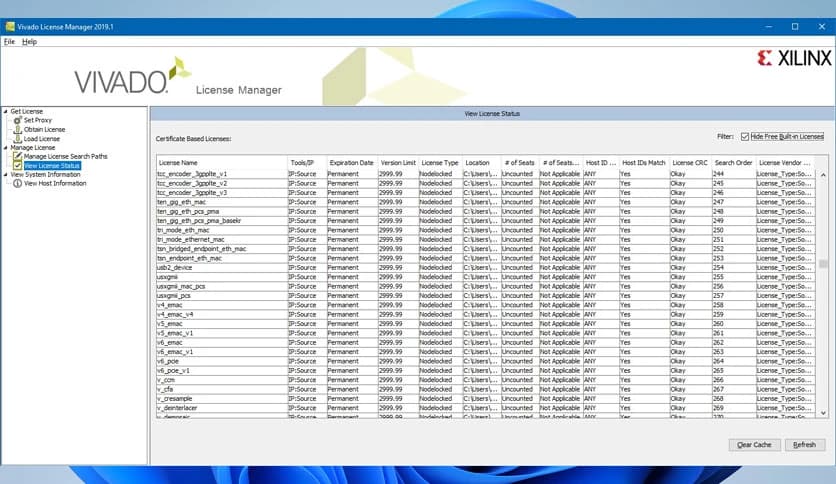Open the Help menu
Image resolution: width=836 pixels, height=484 pixels.
coord(29,42)
